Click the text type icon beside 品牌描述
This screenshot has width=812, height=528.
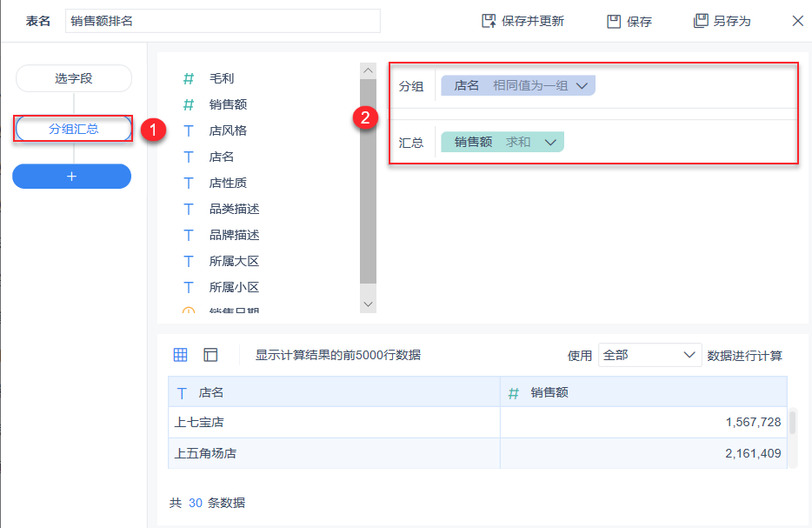(x=189, y=235)
